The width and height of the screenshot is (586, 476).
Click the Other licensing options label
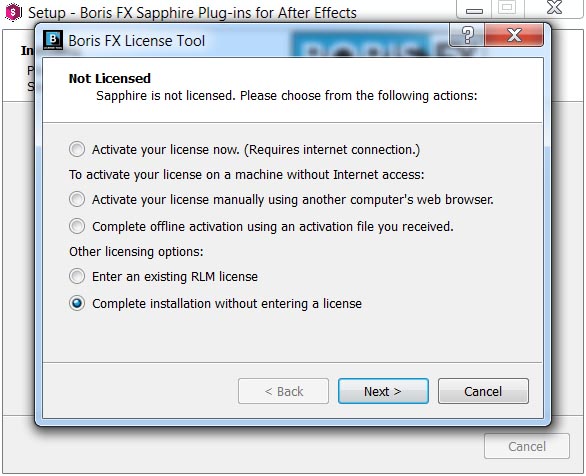pyautogui.click(x=136, y=252)
